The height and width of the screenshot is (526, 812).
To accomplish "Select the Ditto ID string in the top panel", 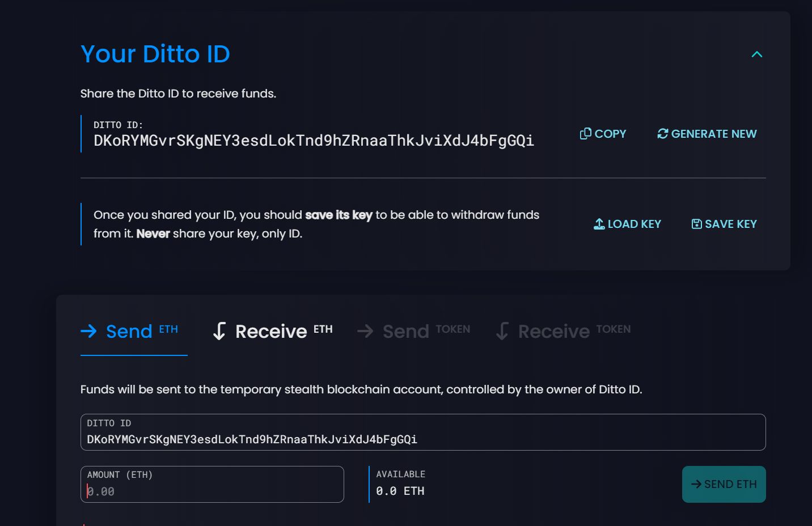I will [x=314, y=141].
